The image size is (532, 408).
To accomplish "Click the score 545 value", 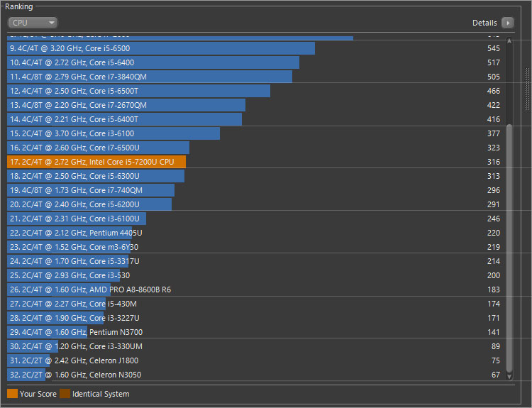I will click(494, 48).
